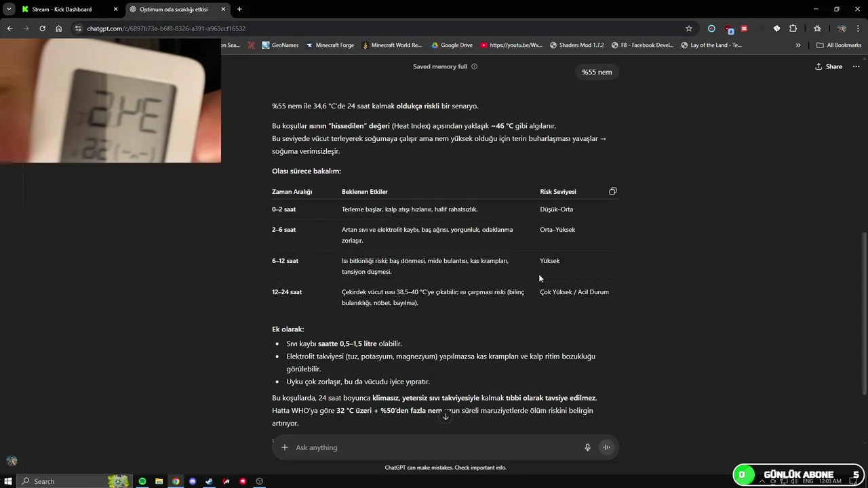Screen dimensions: 868x488
Task: Click the Saved memory full info icon
Action: pos(474,66)
